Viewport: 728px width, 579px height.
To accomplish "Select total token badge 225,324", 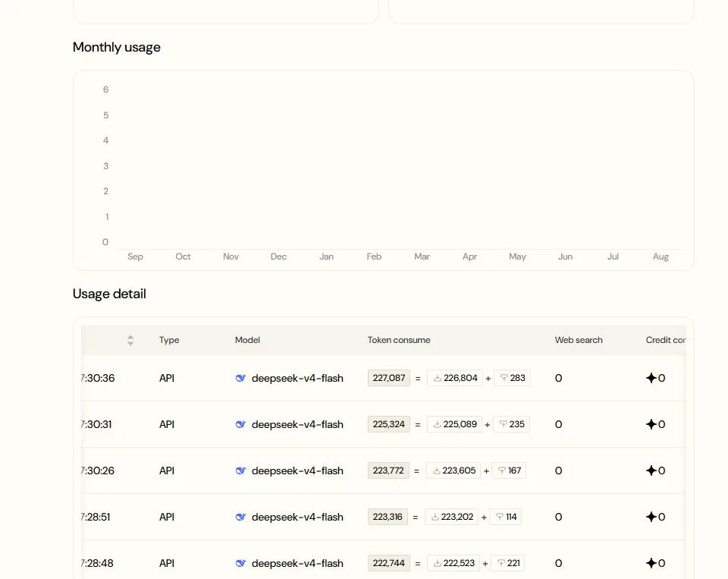I will 388,424.
